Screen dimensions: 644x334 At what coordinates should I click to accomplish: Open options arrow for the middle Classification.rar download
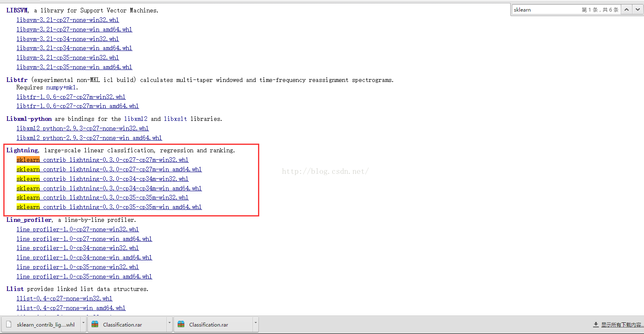tap(170, 324)
